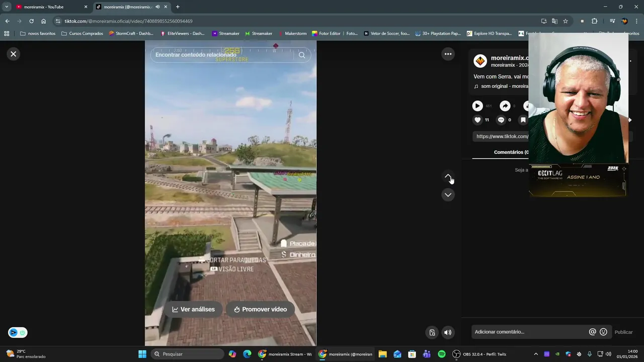Click the share arrow icon

[505, 106]
